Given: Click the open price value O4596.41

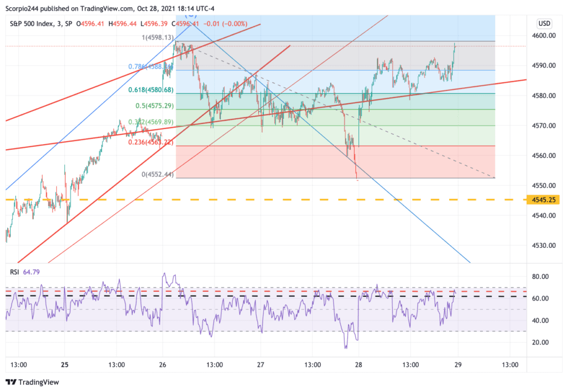Looking at the screenshot, I should [90, 24].
